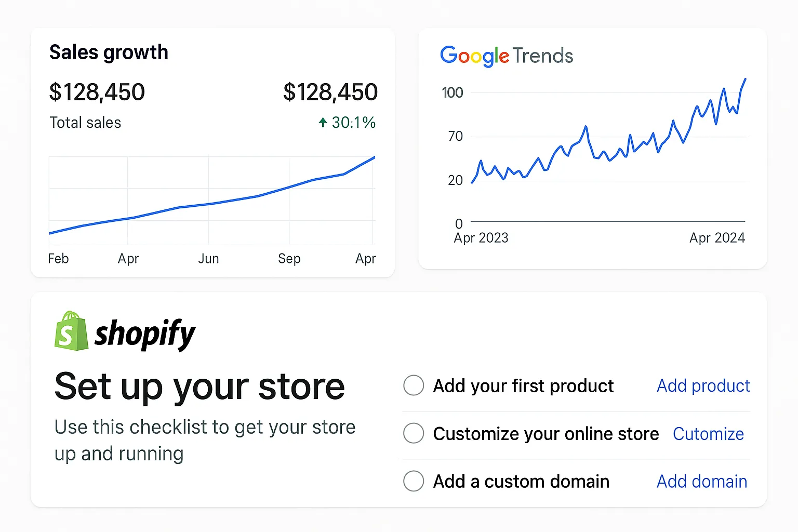Select the Add a custom domain radio
Screen dimensions: 798x532
(x=414, y=481)
